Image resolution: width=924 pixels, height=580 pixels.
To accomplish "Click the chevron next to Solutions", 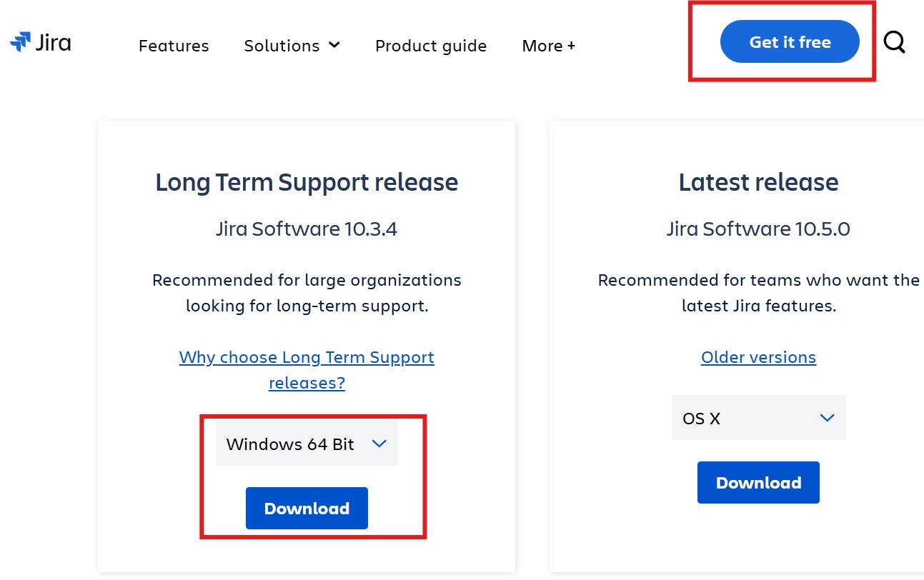I will tap(334, 44).
